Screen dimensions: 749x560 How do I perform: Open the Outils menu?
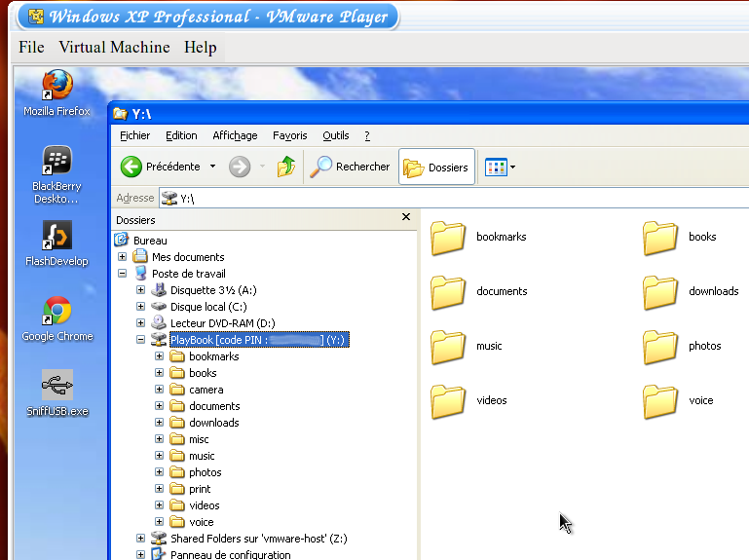(336, 135)
